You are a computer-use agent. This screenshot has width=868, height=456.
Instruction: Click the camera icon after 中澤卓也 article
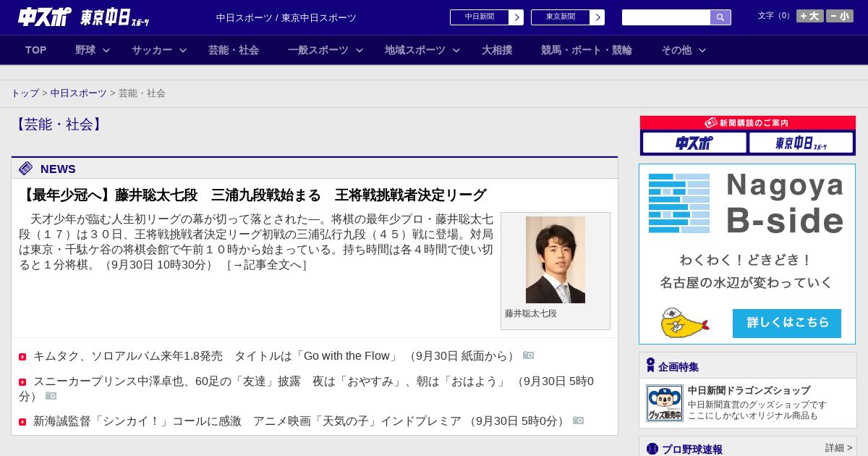pos(51,395)
